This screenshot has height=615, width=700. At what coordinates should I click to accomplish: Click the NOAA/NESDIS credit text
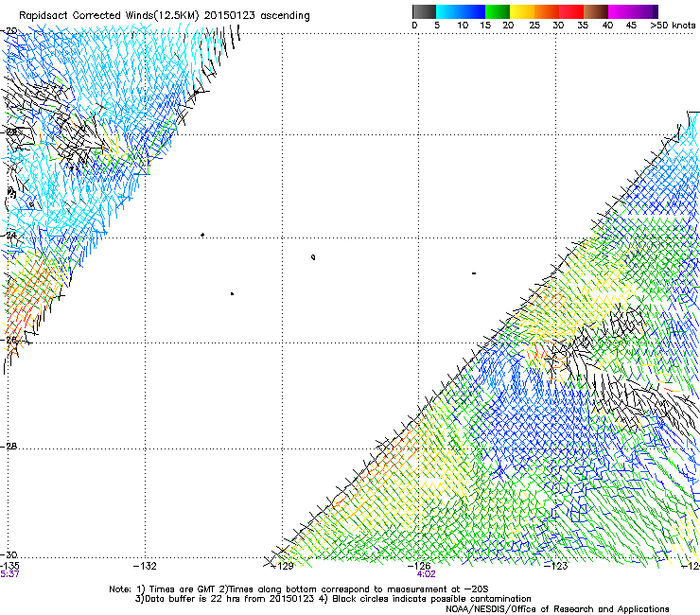(557, 609)
